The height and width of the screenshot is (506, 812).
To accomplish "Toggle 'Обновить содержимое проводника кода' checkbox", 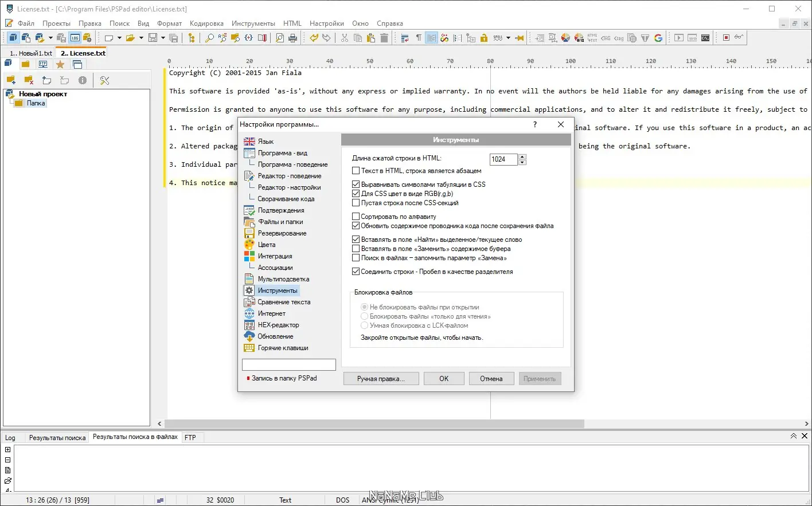I will click(356, 226).
